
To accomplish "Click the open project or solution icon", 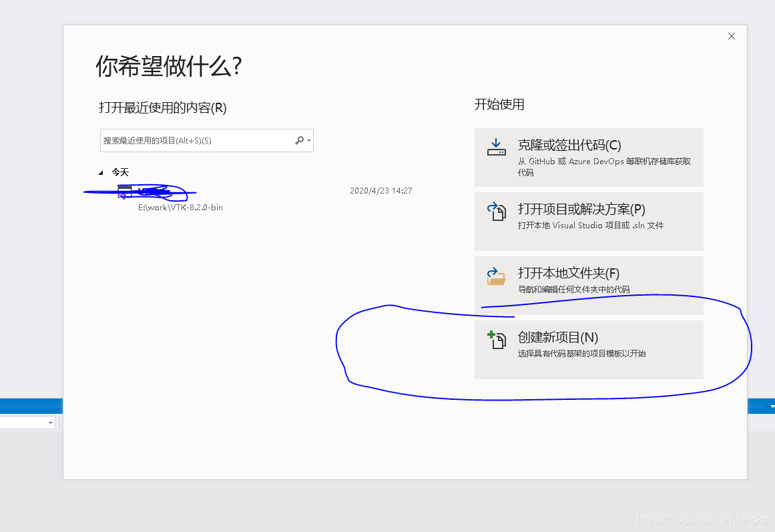I will click(x=497, y=211).
